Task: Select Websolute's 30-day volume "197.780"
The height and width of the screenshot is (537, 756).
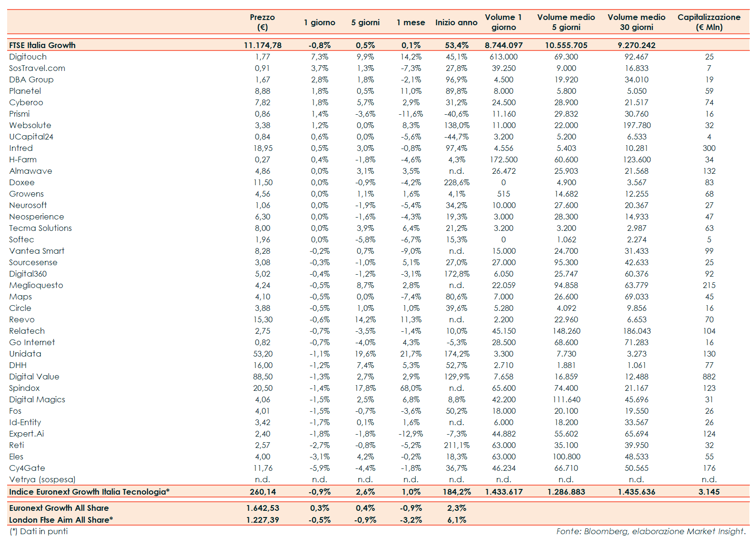Action: pyautogui.click(x=637, y=125)
